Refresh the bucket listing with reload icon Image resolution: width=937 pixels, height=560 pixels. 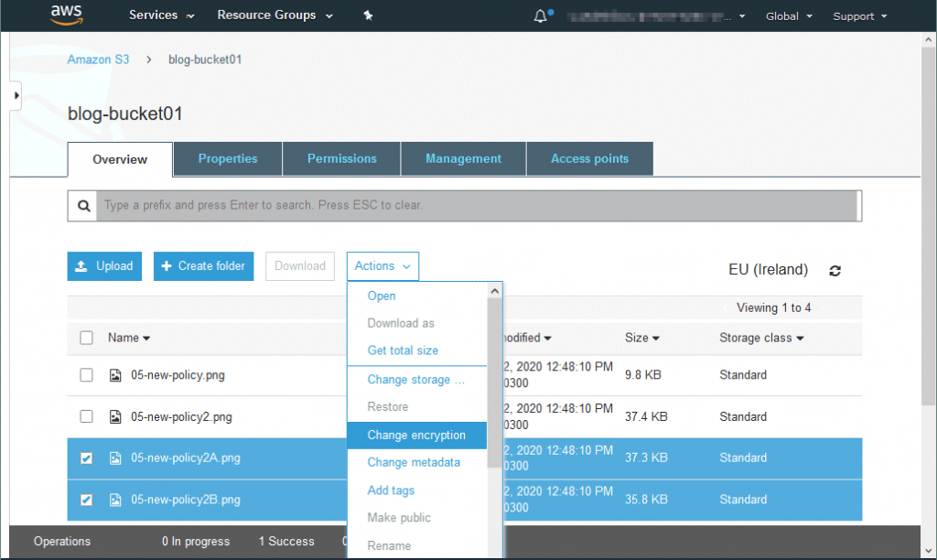[x=835, y=270]
